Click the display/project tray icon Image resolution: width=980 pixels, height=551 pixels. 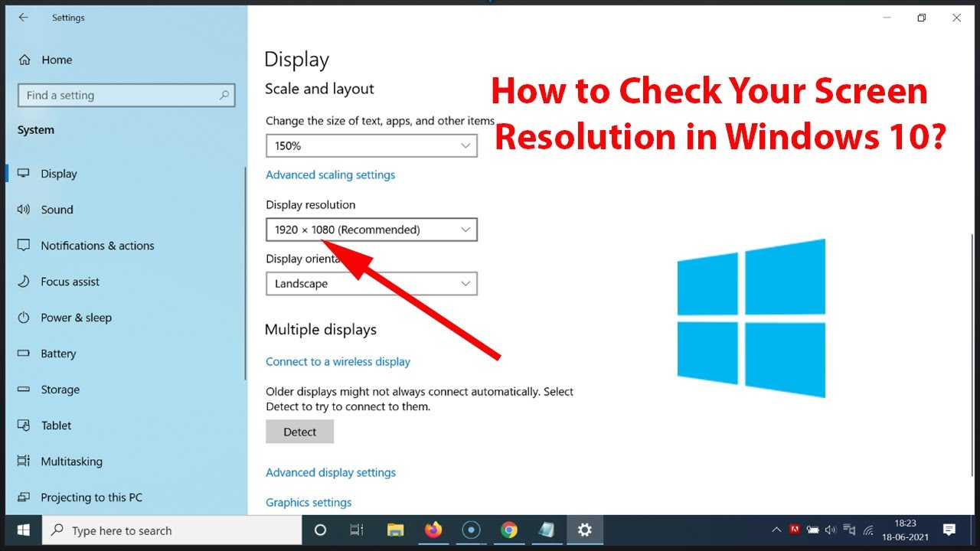[849, 530]
